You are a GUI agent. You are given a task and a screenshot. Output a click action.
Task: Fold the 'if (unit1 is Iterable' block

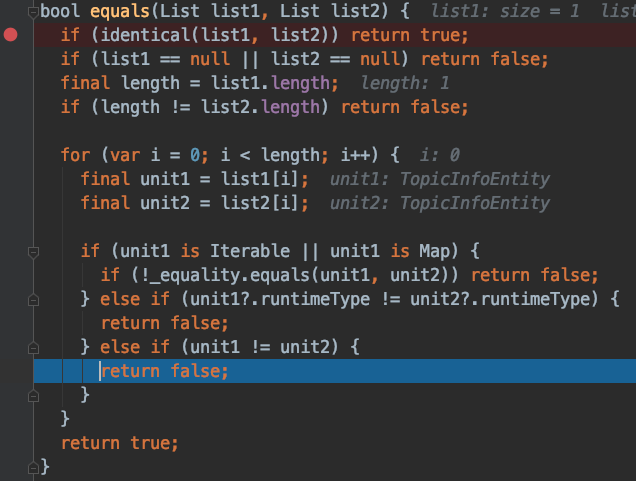coord(33,251)
